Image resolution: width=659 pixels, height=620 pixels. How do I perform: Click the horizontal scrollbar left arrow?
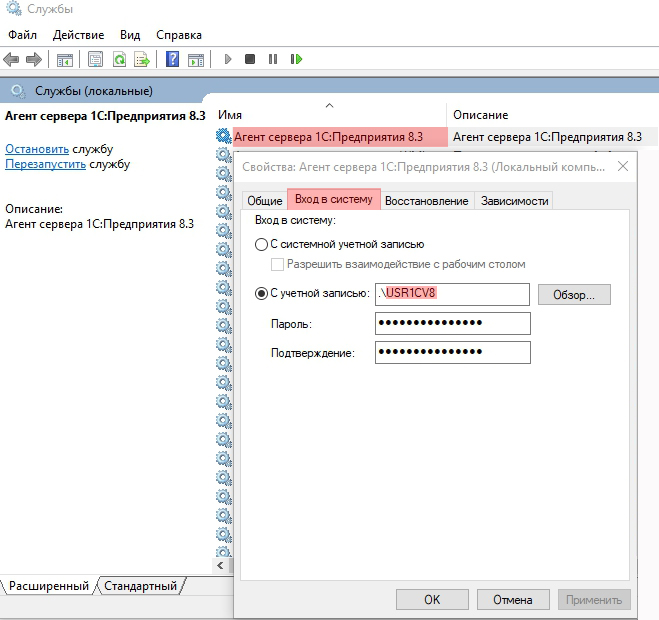tap(220, 566)
